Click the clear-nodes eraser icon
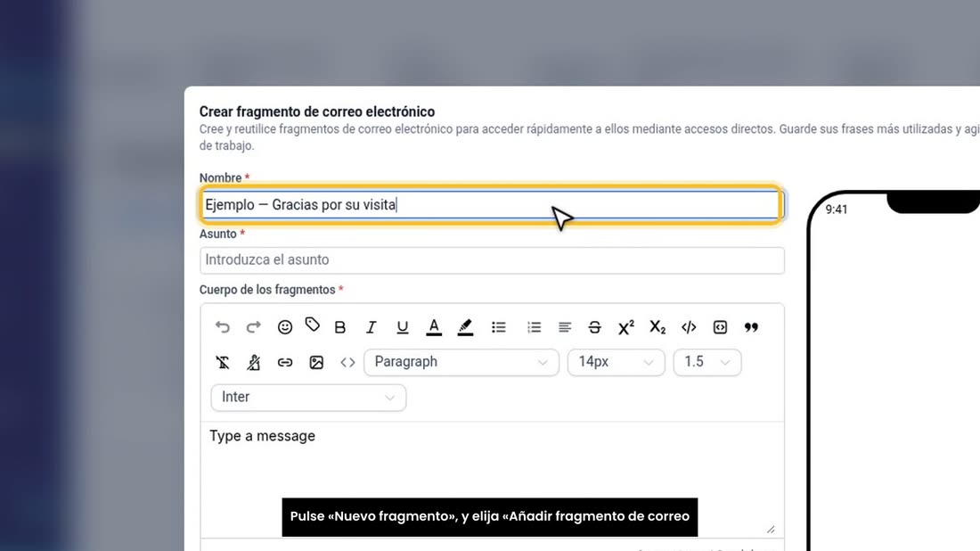 253,362
